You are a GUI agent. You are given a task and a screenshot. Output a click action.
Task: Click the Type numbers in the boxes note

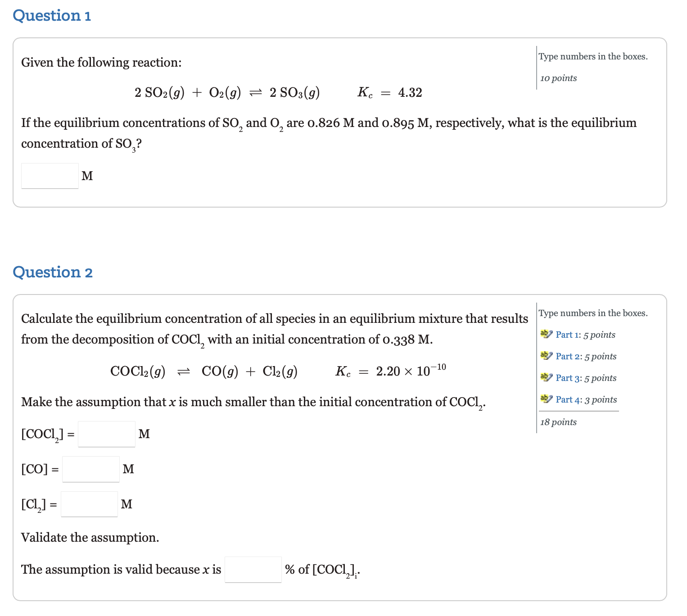[592, 56]
